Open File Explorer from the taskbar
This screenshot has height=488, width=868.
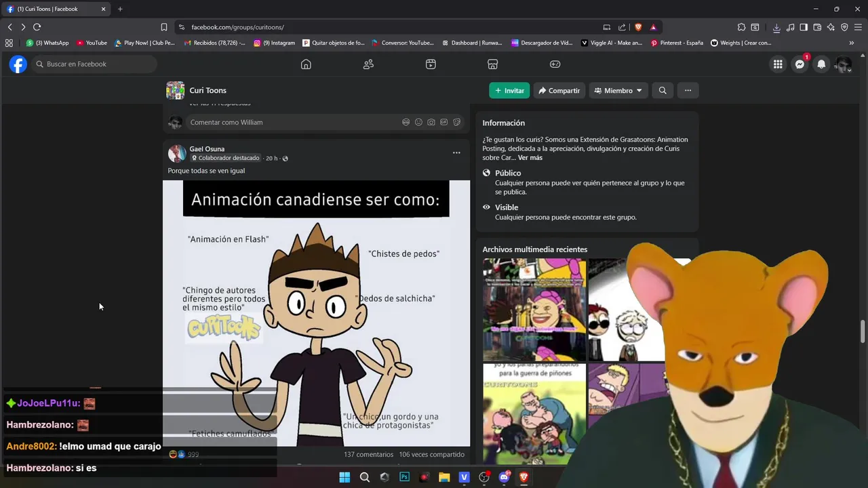coord(444,477)
